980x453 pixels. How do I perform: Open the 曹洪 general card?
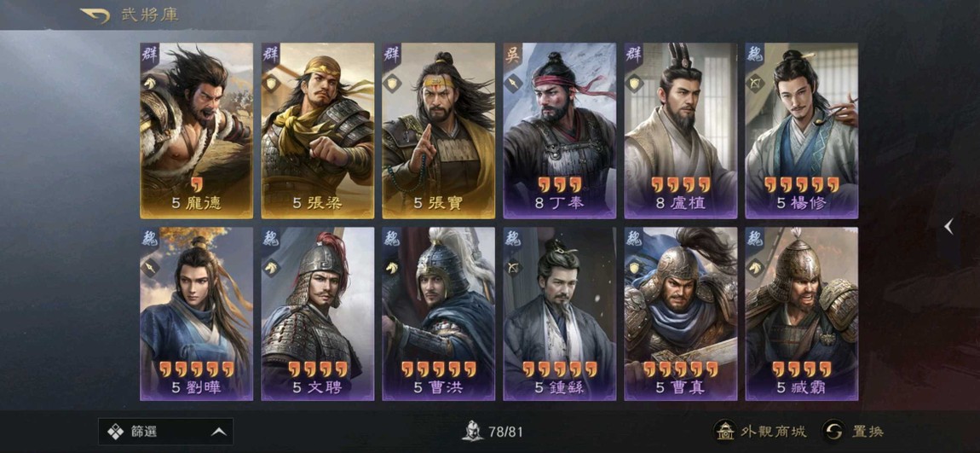coord(439,313)
